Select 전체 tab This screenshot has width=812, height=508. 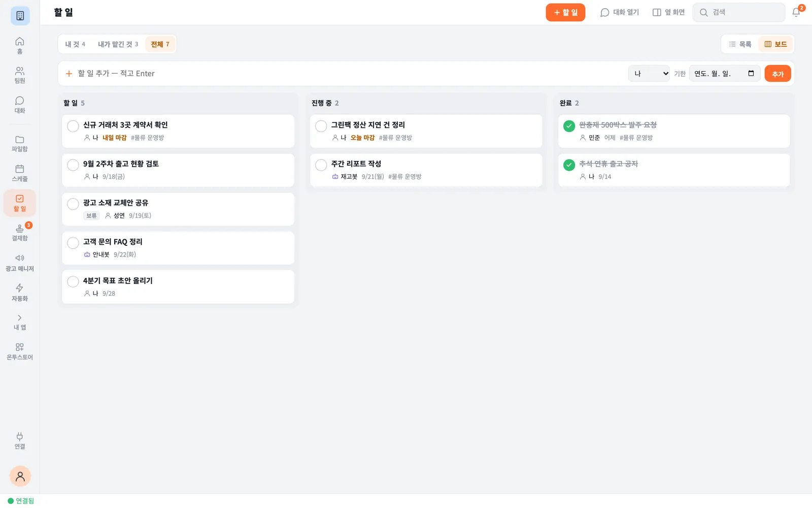click(x=160, y=44)
